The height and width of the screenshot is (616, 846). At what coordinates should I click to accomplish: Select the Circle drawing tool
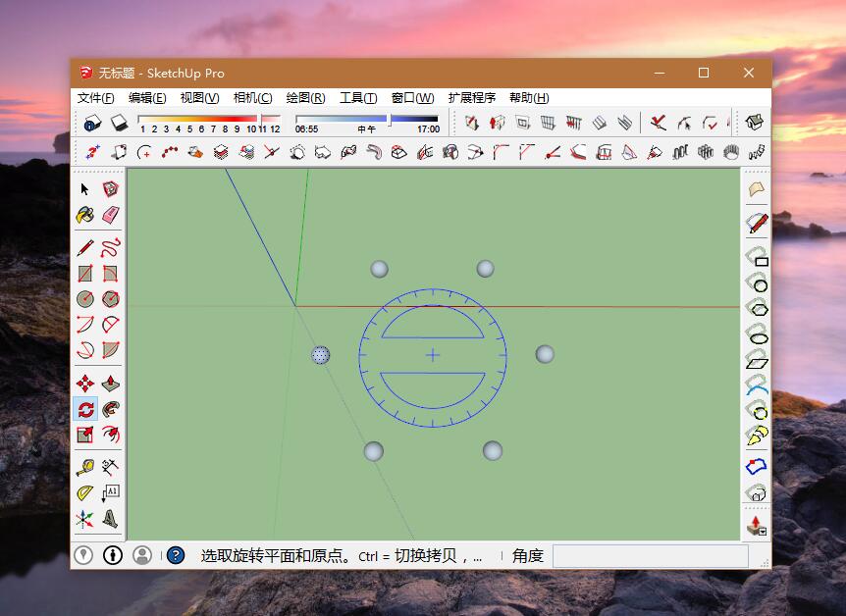[x=84, y=299]
